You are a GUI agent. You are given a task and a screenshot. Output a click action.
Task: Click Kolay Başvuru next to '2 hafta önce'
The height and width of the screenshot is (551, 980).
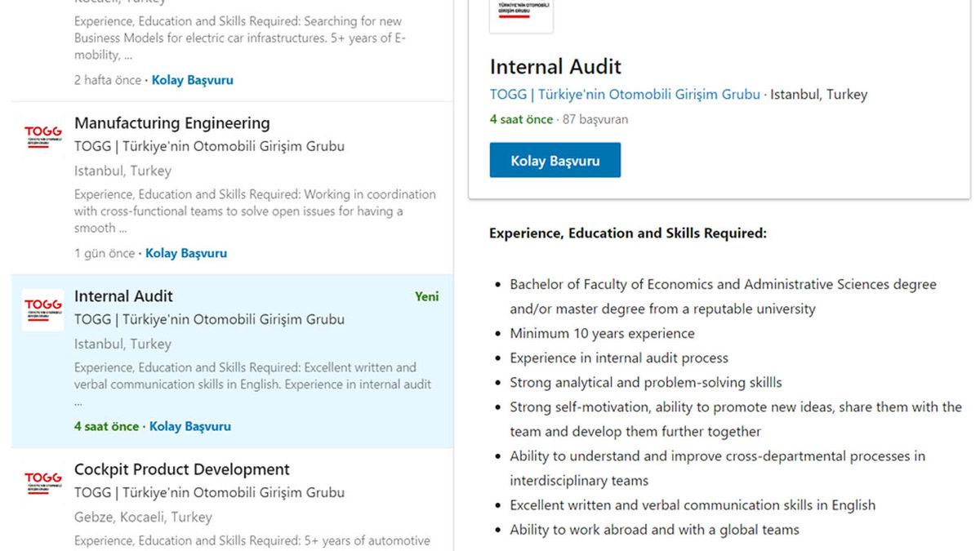point(193,80)
